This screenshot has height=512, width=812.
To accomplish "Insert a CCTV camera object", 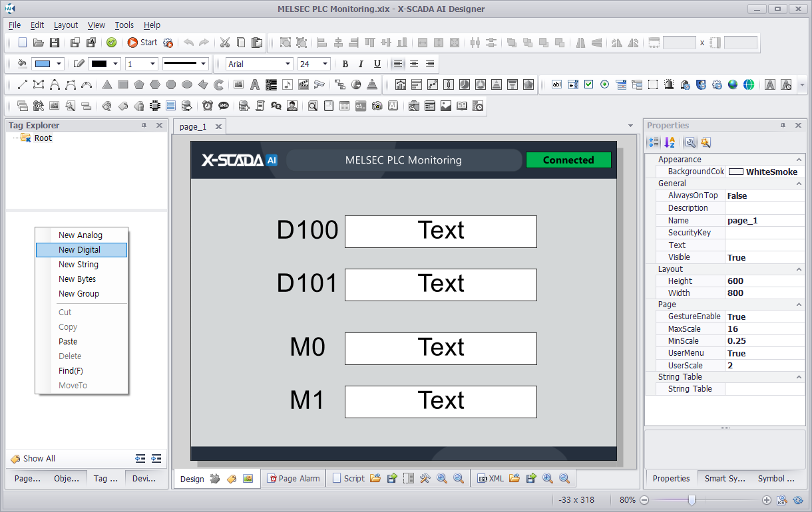I will 319,84.
